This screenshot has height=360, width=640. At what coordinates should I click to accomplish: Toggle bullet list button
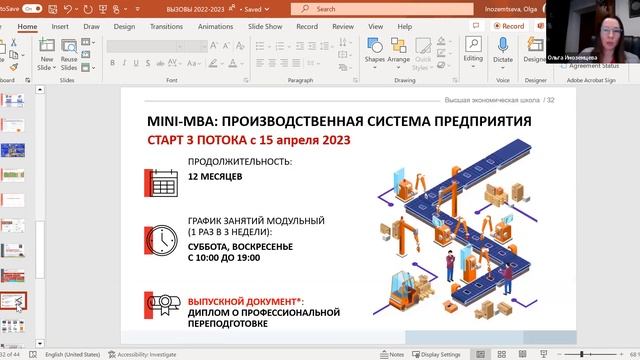pos(260,46)
